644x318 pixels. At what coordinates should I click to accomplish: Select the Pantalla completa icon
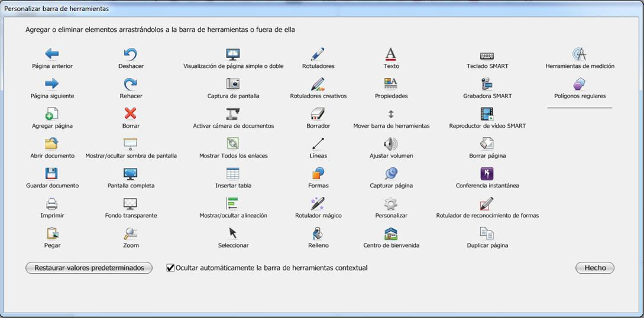[x=131, y=174]
